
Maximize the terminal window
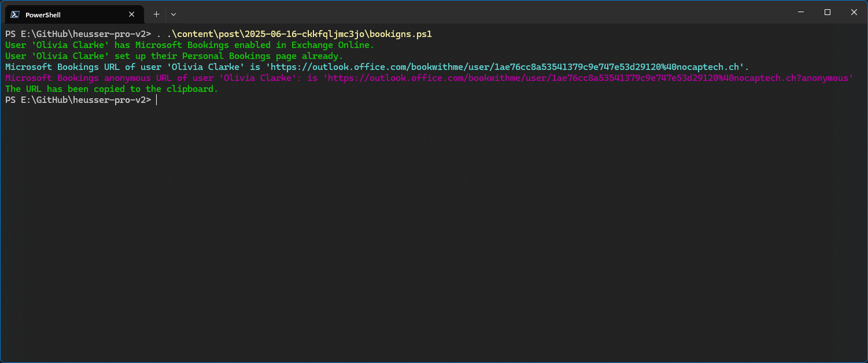click(x=828, y=12)
